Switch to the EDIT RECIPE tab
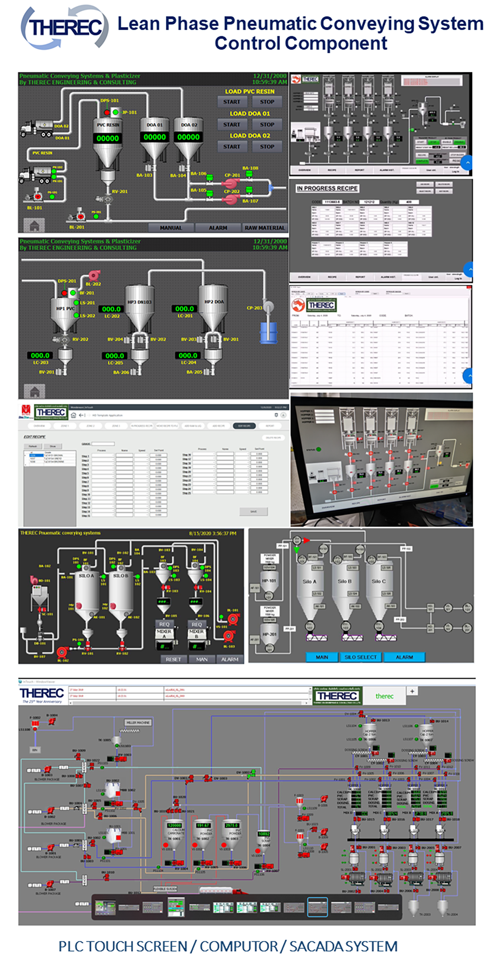 point(244,426)
